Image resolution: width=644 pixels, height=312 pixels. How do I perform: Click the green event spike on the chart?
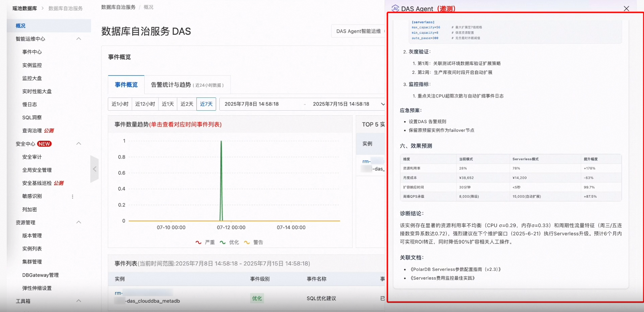[221, 180]
